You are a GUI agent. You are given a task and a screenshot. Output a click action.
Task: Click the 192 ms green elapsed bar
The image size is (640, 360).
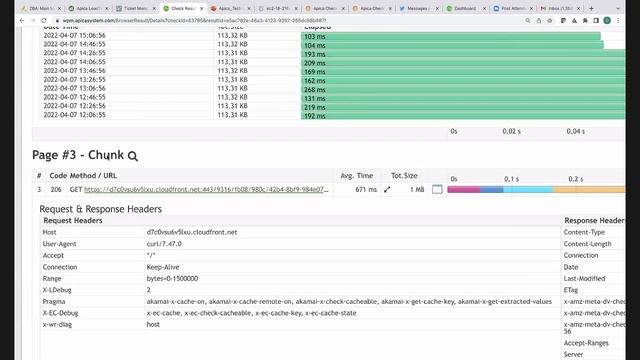click(463, 116)
